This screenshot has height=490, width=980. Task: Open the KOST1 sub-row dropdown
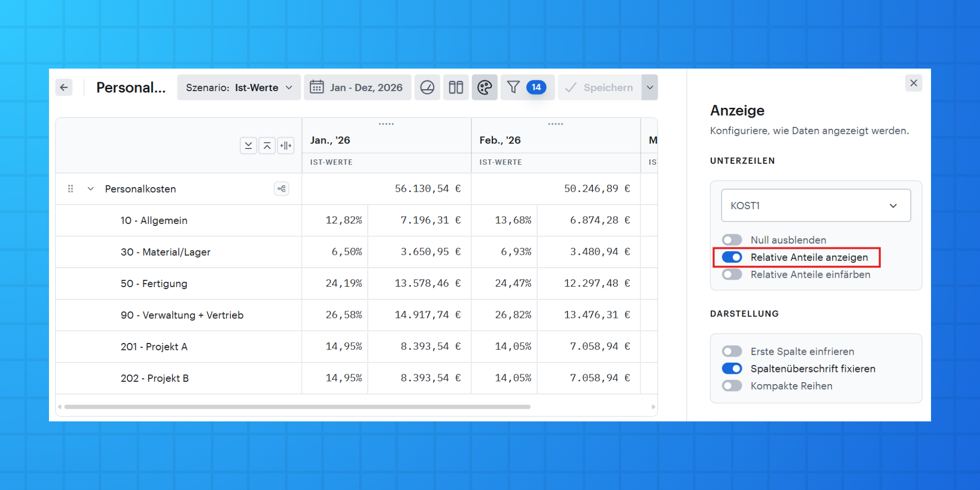(816, 205)
